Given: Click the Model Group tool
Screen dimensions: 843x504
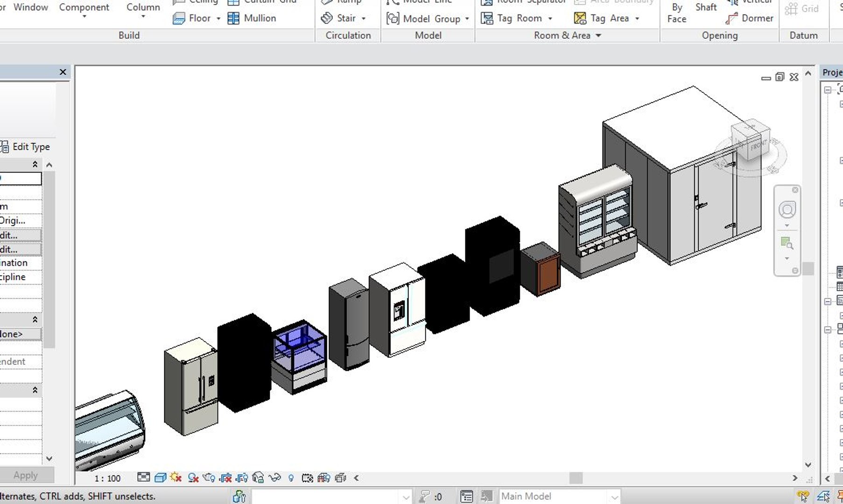Looking at the screenshot, I should (x=423, y=19).
